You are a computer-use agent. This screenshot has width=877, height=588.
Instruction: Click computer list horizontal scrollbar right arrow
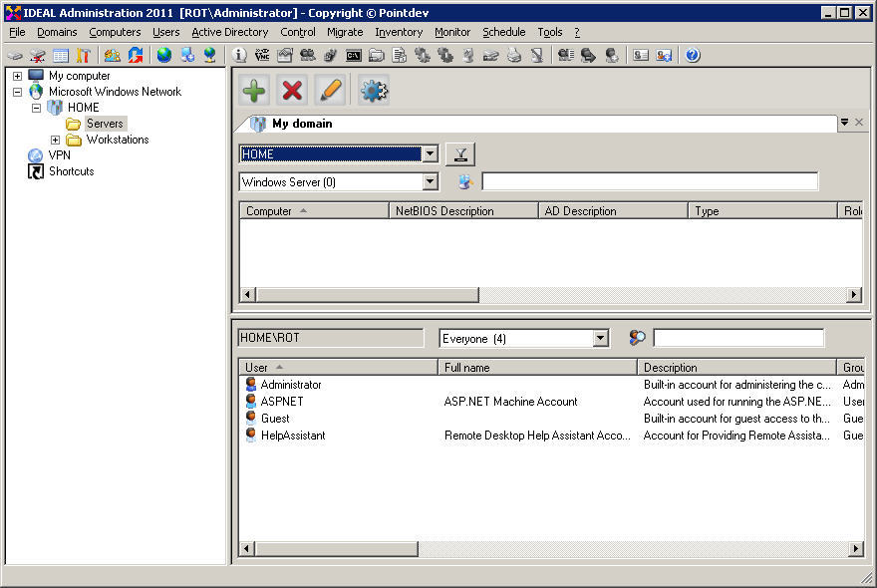pos(853,294)
